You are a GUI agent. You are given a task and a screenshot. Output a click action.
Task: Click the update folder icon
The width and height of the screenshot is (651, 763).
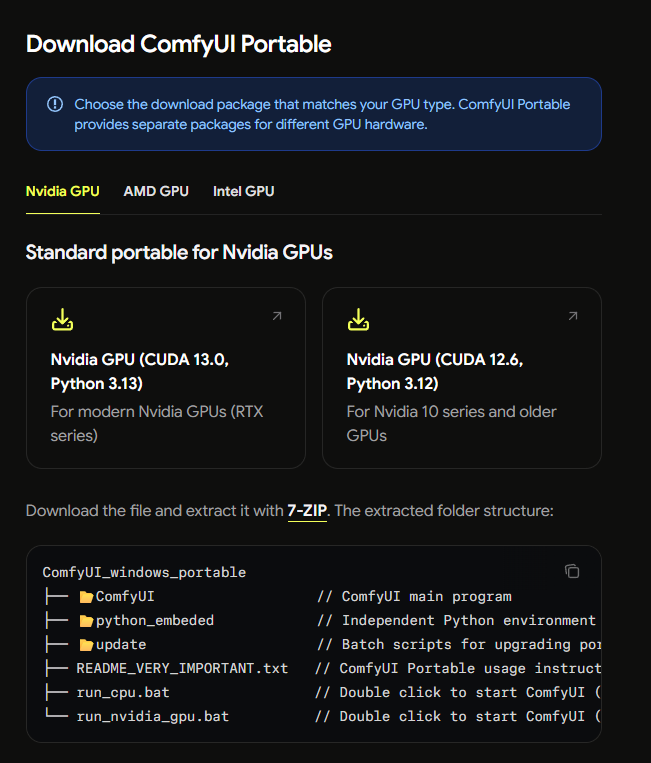86,645
